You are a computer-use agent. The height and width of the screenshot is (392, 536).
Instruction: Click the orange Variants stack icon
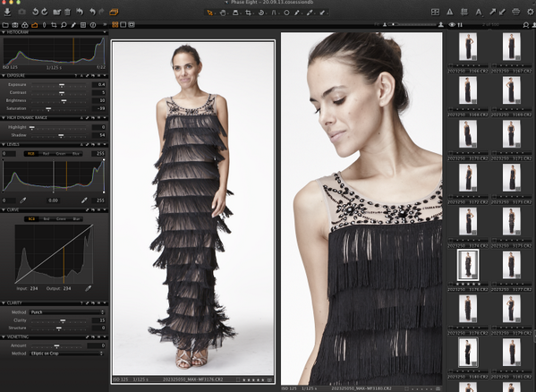(x=114, y=13)
